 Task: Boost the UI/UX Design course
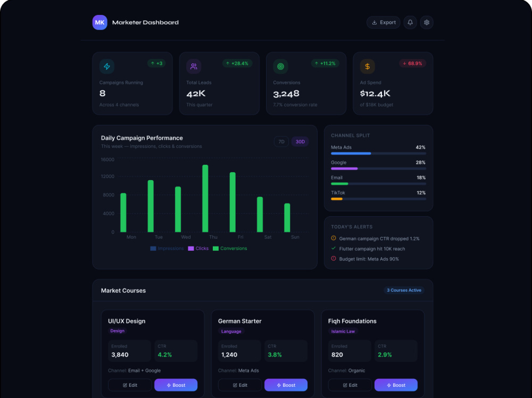pyautogui.click(x=176, y=385)
